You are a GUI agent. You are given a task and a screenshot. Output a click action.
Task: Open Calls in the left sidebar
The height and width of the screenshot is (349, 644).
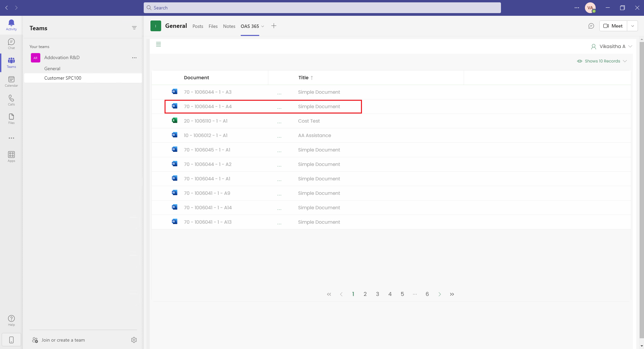pos(11,100)
